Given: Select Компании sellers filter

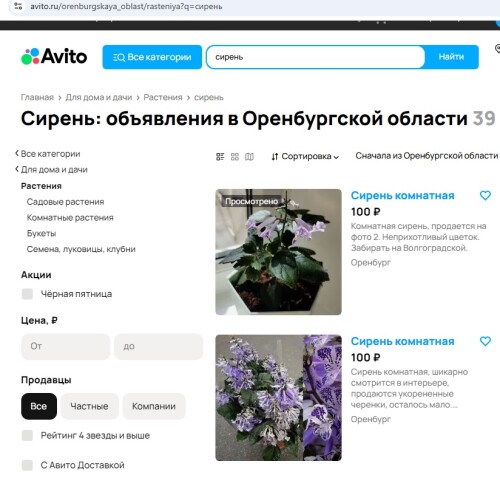Looking at the screenshot, I should [x=154, y=406].
